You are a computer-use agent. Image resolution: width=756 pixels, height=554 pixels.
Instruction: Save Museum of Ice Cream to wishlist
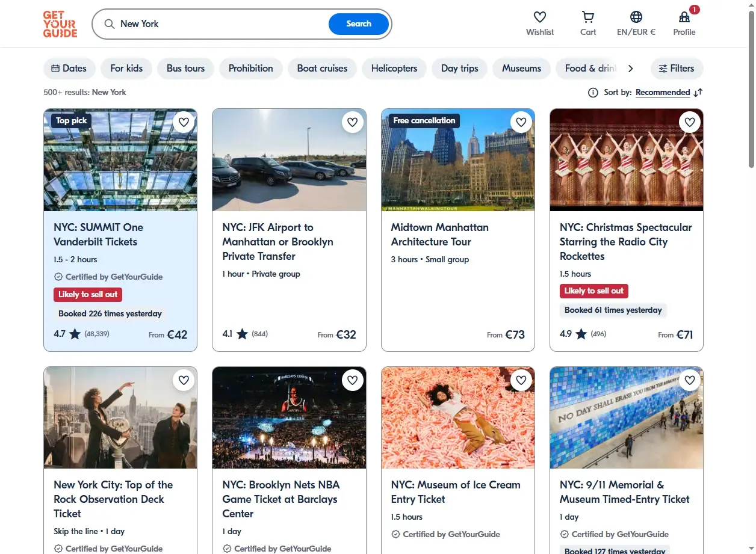pos(521,380)
